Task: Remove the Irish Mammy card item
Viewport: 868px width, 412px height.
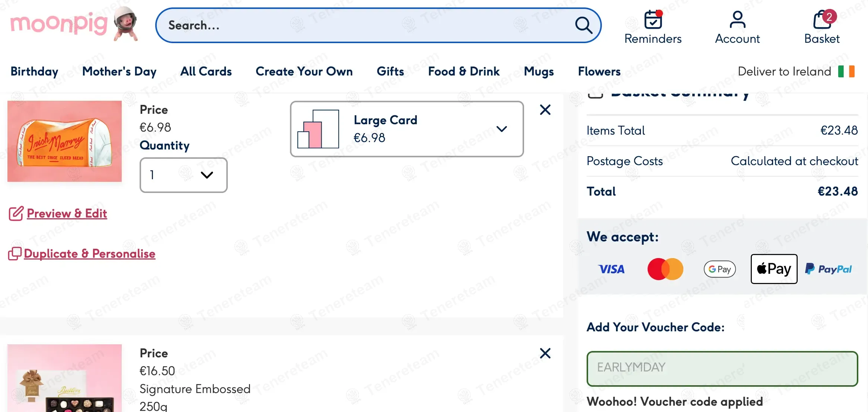Action: click(x=545, y=110)
